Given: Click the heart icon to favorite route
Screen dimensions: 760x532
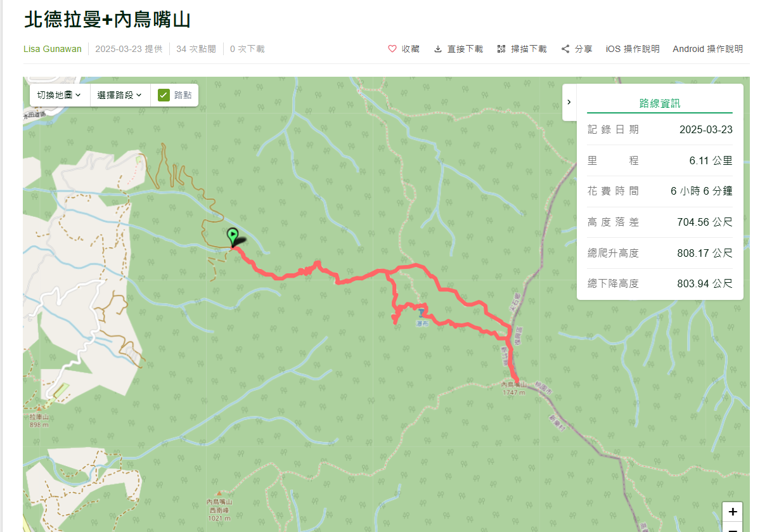Looking at the screenshot, I should pos(392,49).
